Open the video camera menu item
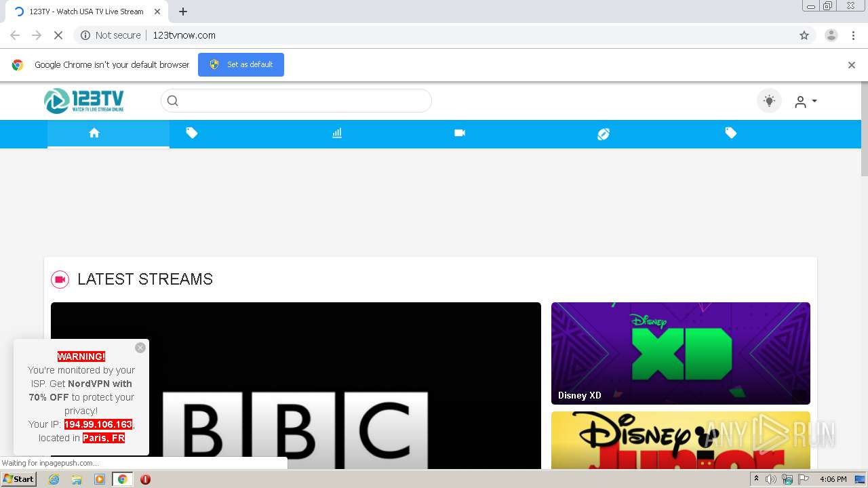868x488 pixels. [460, 134]
